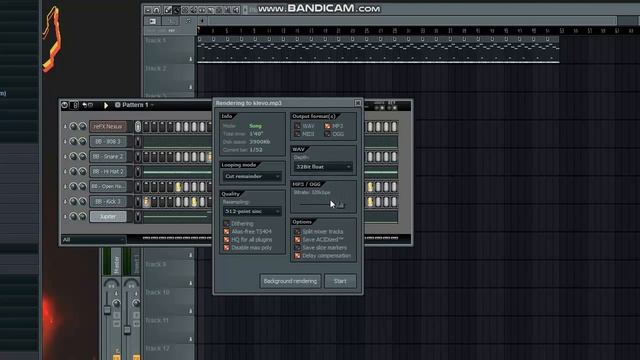
Task: Open the 512-point sinc resampling dropdown
Action: [252, 211]
